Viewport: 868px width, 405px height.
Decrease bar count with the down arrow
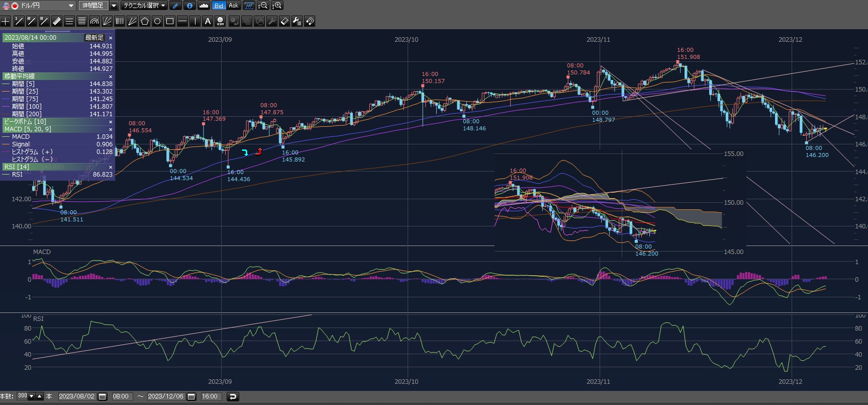pos(32,396)
